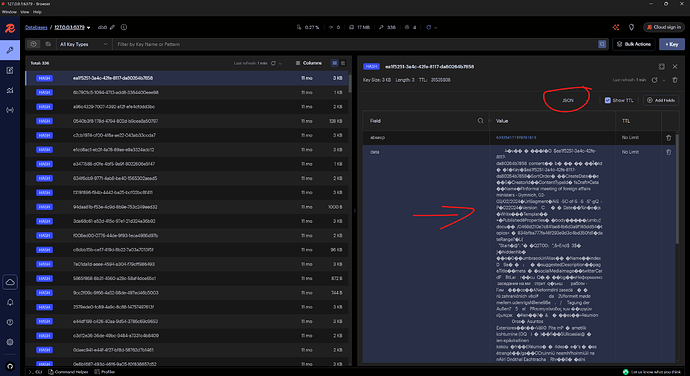Open the Analysis Tools sidebar icon
The height and width of the screenshot is (376, 690).
click(10, 90)
